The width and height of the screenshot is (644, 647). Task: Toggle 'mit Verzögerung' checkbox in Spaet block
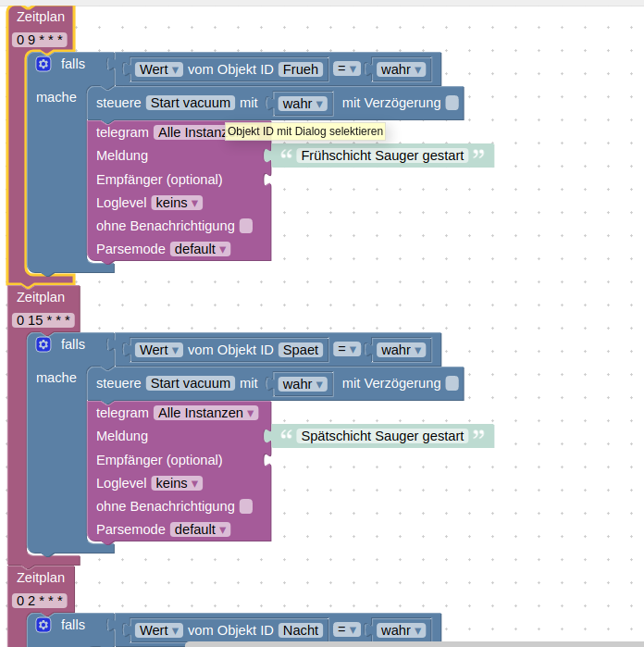452,383
